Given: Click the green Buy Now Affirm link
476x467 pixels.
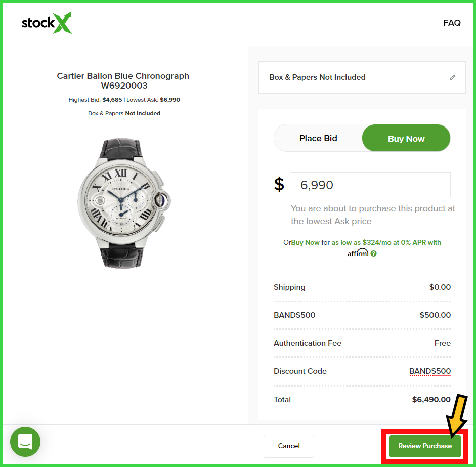Looking at the screenshot, I should tap(305, 243).
